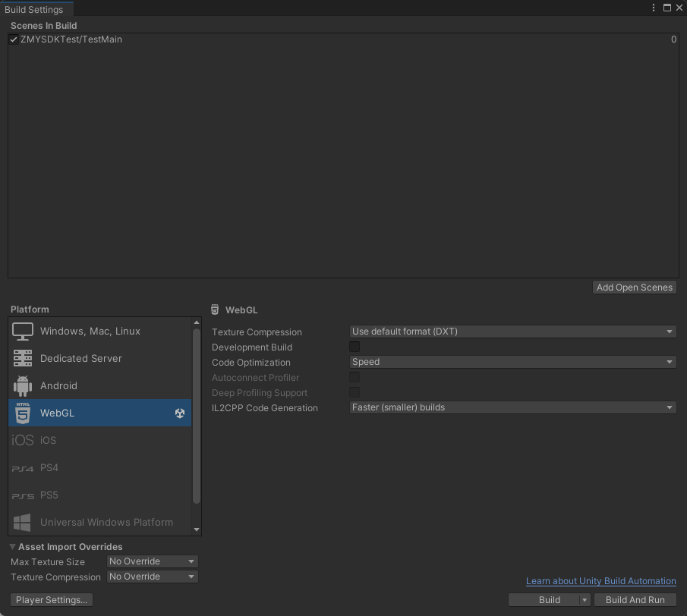The width and height of the screenshot is (687, 616).
Task: Click the Code Optimization label
Action: pos(251,363)
